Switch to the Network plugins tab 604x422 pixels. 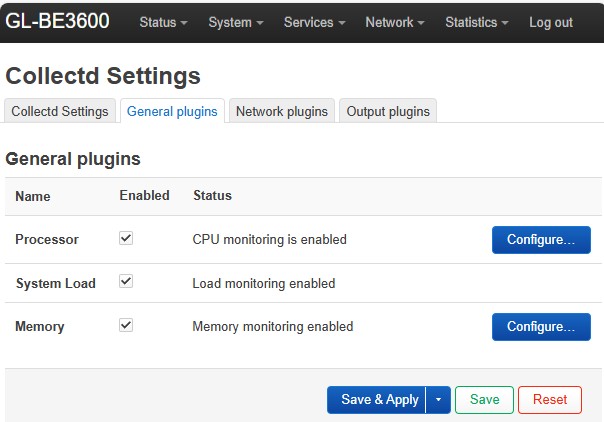tap(282, 111)
